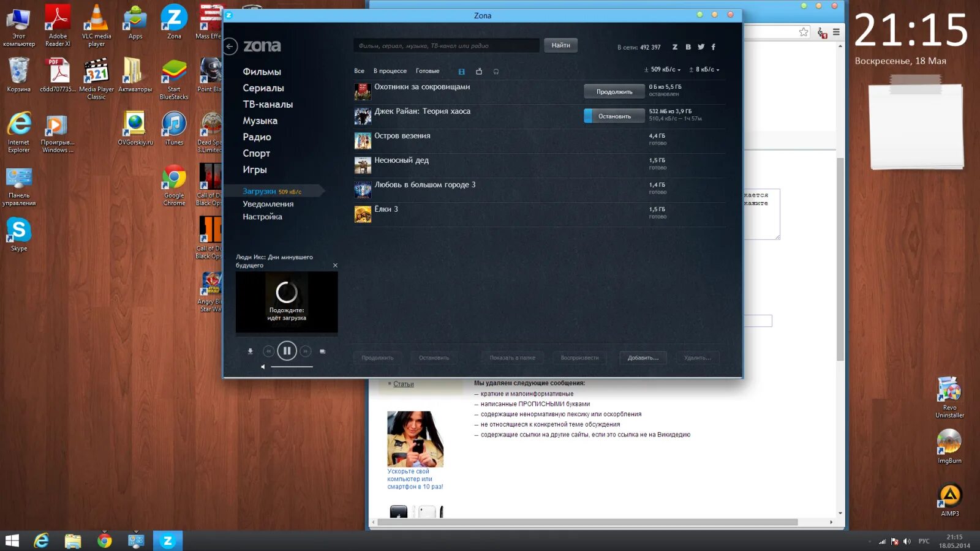Click the Джек Райан poster thumbnail
This screenshot has width=980, height=551.
point(363,116)
